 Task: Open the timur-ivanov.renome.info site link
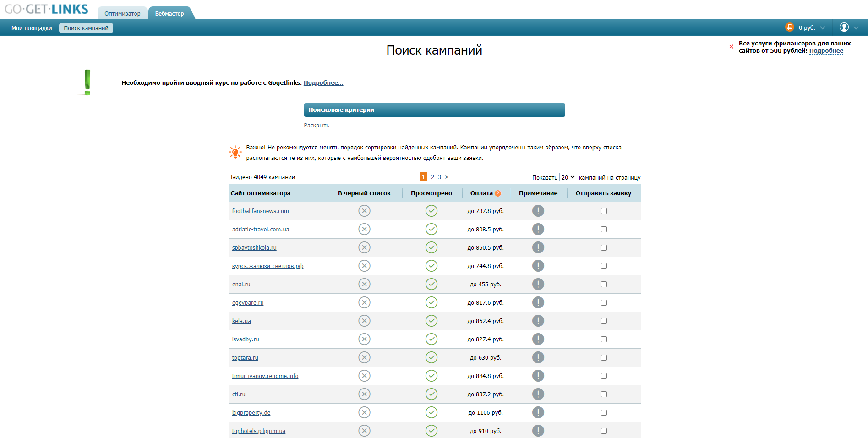(x=265, y=376)
